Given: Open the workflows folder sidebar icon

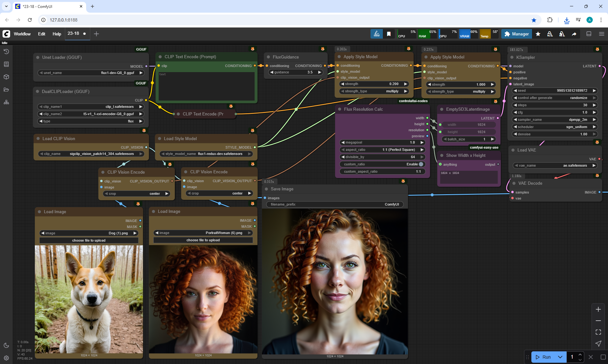Looking at the screenshot, I should click(x=6, y=89).
